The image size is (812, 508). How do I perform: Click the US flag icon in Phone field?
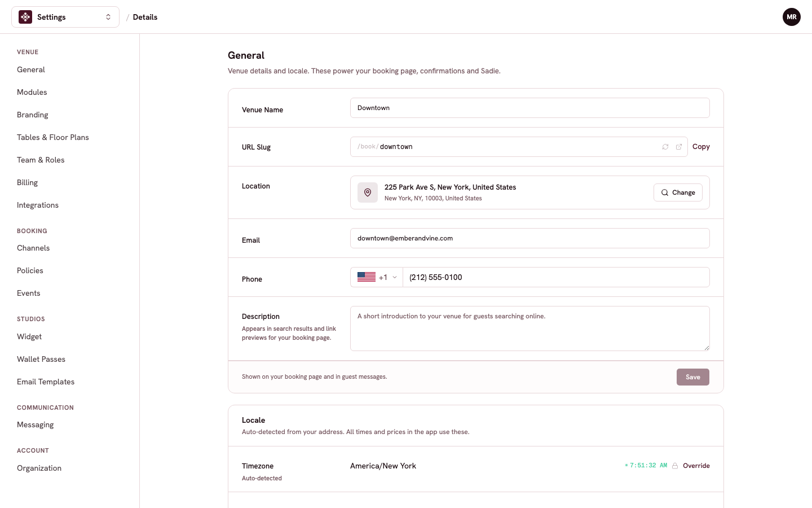[367, 277]
